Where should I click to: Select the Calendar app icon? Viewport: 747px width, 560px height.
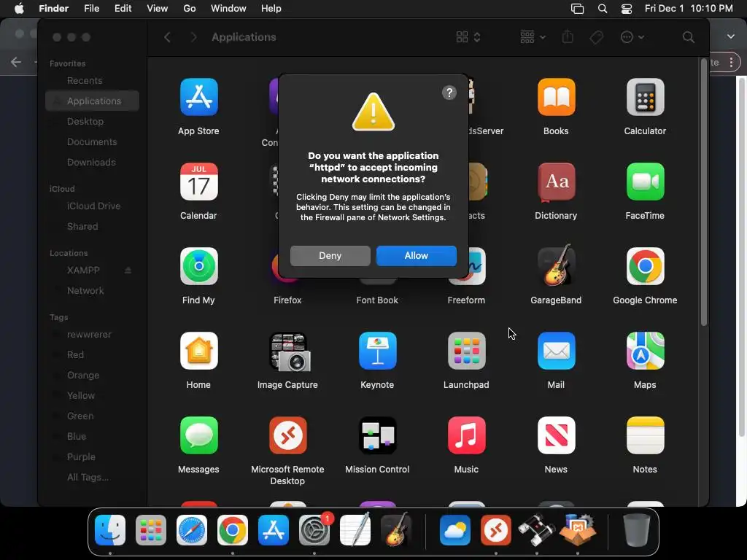[198, 182]
